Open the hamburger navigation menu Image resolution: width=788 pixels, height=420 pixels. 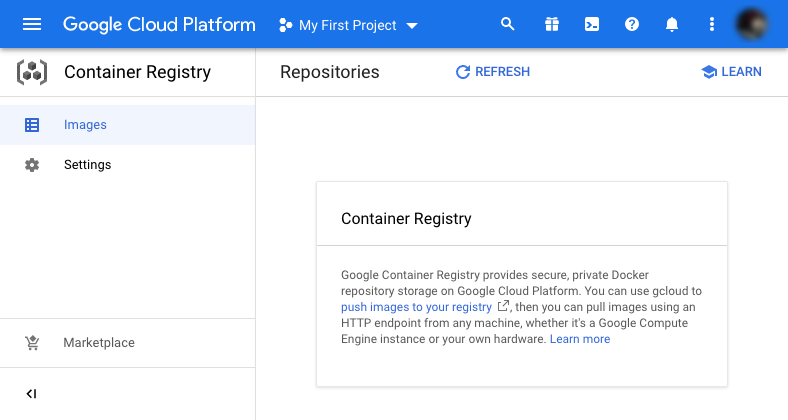(32, 24)
